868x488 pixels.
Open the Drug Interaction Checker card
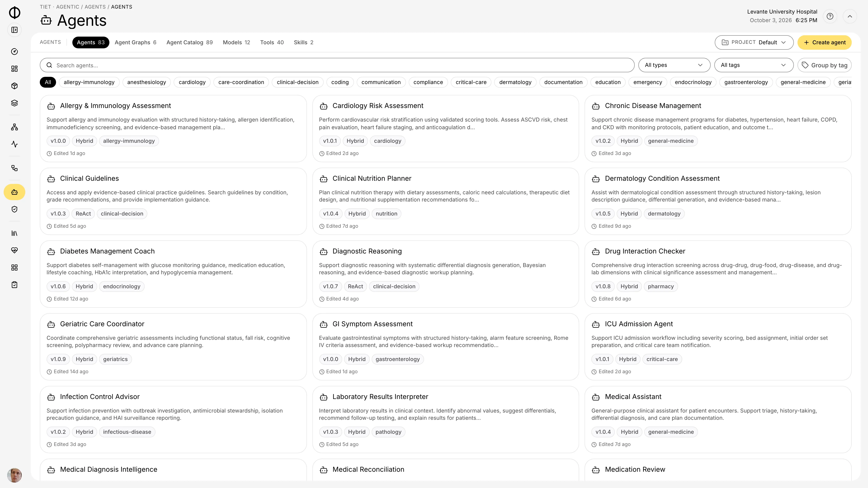[x=718, y=274]
